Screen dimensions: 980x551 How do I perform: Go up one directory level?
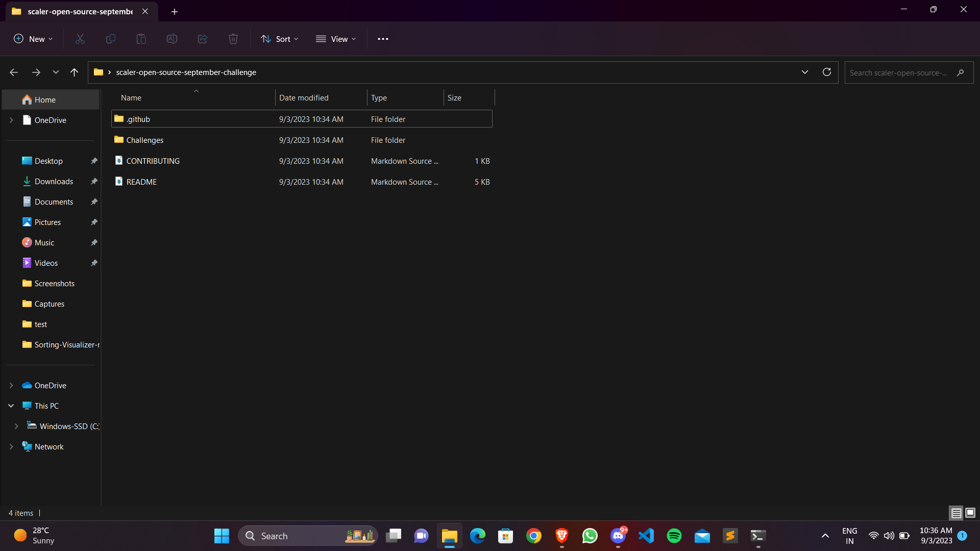(x=74, y=72)
